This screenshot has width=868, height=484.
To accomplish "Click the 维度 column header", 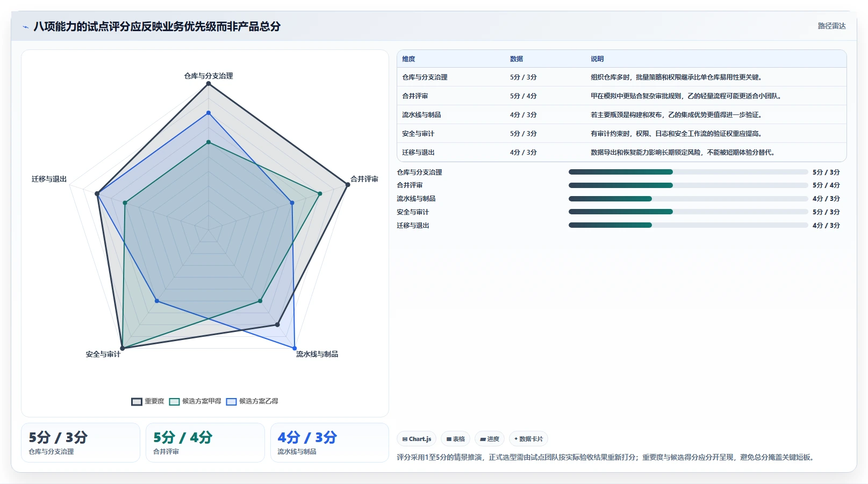I will [408, 59].
